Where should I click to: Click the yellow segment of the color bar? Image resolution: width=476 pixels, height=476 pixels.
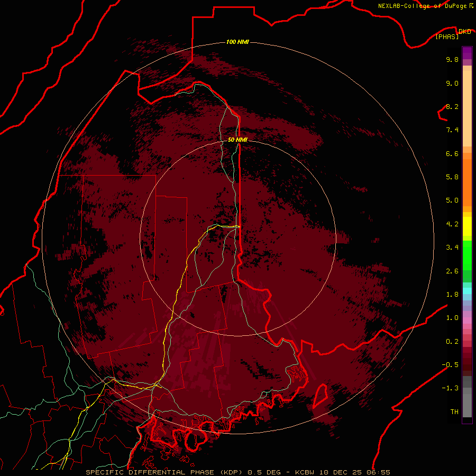467,226
